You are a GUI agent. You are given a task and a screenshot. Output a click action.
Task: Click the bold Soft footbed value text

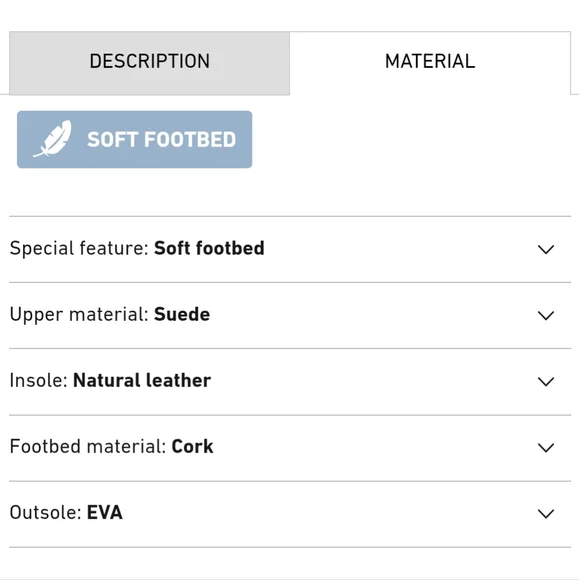coord(209,248)
